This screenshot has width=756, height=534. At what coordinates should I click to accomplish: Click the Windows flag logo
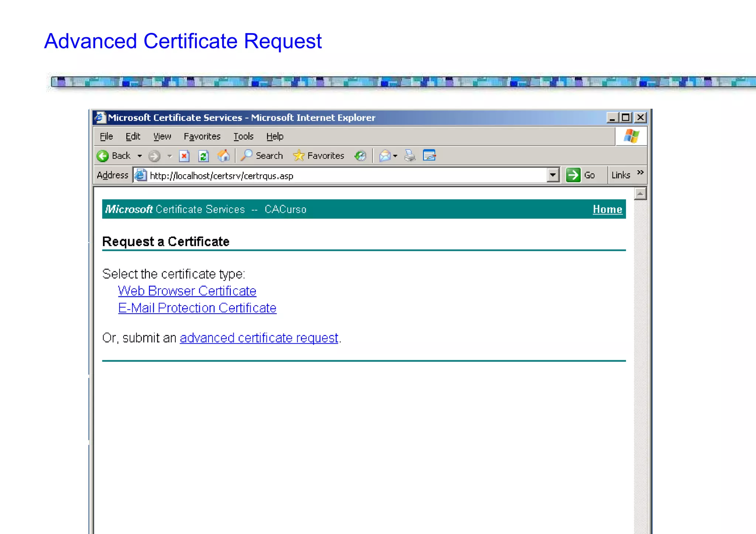631,136
